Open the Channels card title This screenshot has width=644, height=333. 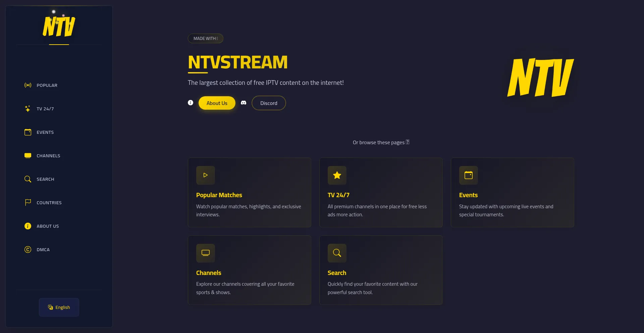(209, 273)
